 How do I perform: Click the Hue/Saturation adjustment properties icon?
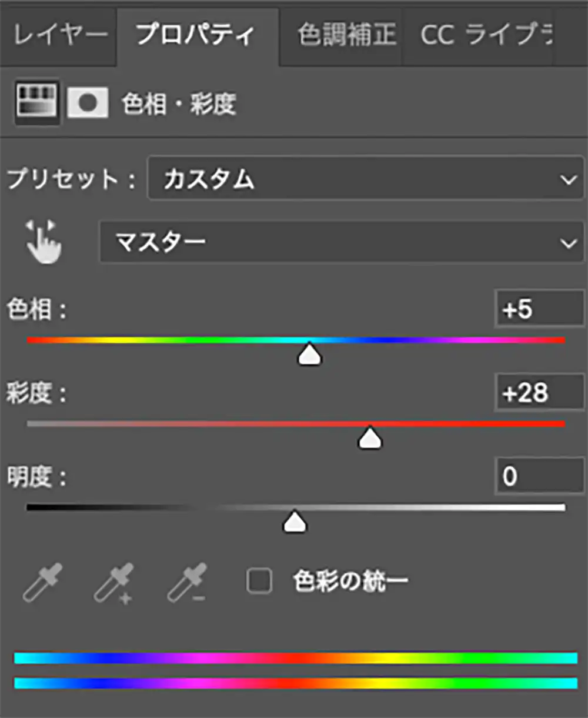click(x=36, y=103)
